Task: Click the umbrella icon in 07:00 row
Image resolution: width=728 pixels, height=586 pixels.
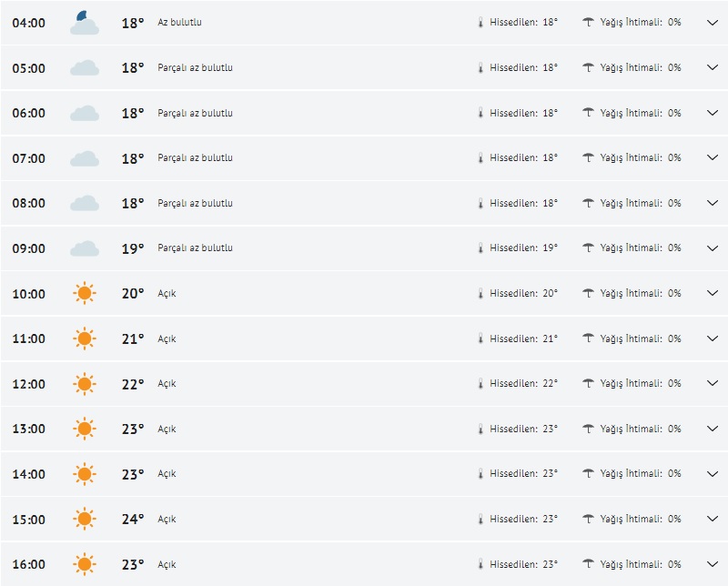Action: click(589, 158)
